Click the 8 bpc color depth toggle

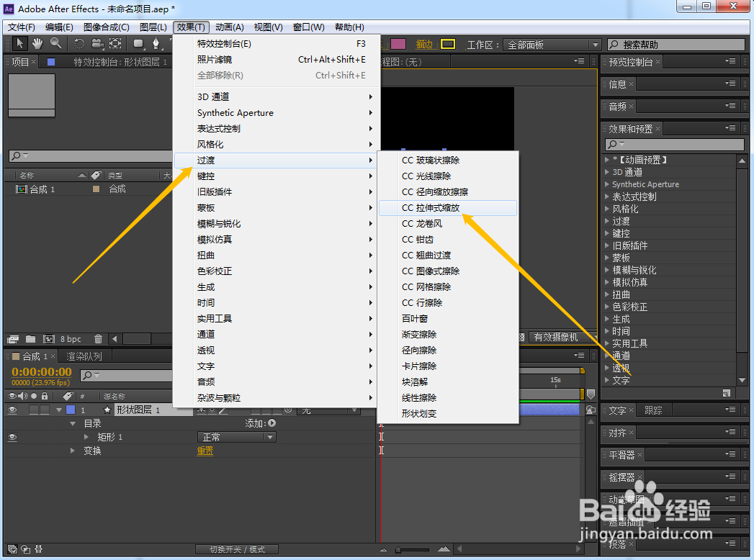click(71, 339)
